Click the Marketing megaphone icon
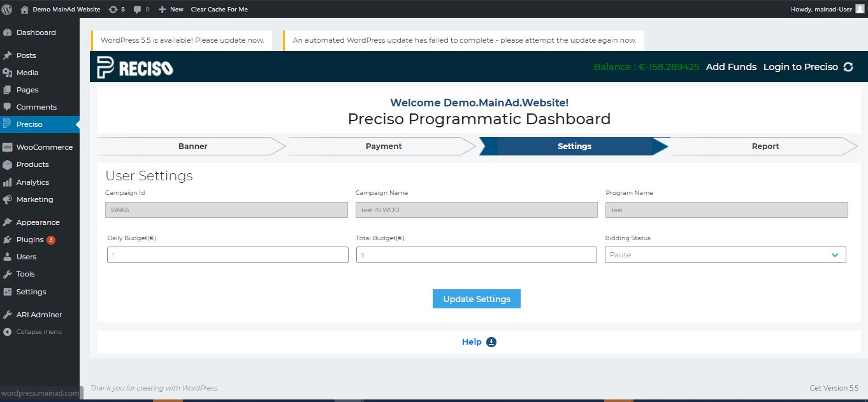Image resolution: width=868 pixels, height=402 pixels. [8, 199]
